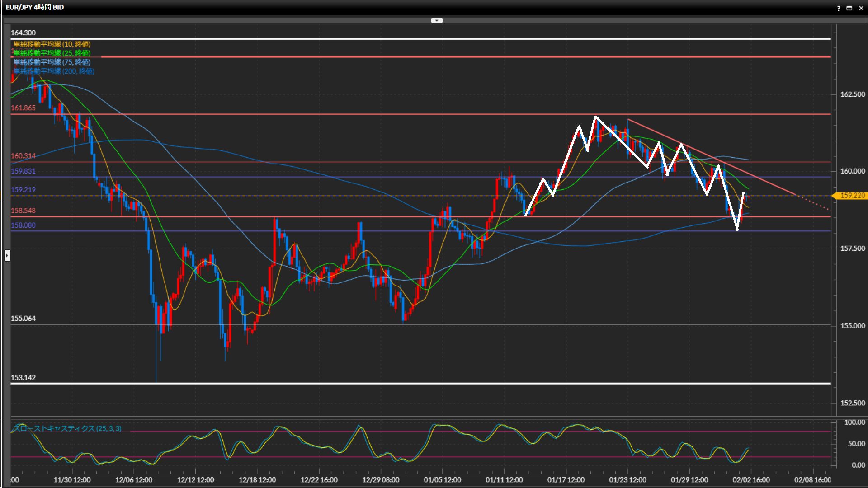Click the 158.548 red support line label
Image resolution: width=868 pixels, height=488 pixels.
pos(23,211)
